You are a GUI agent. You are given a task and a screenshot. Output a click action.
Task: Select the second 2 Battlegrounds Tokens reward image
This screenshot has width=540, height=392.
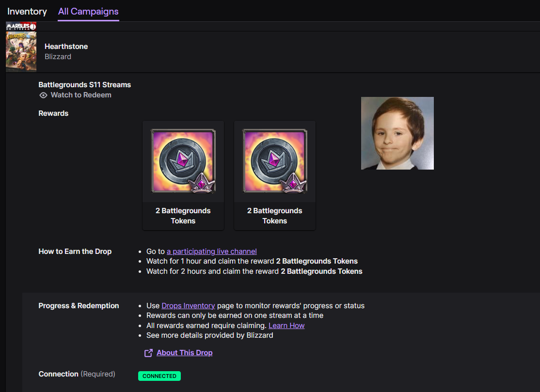pyautogui.click(x=275, y=161)
